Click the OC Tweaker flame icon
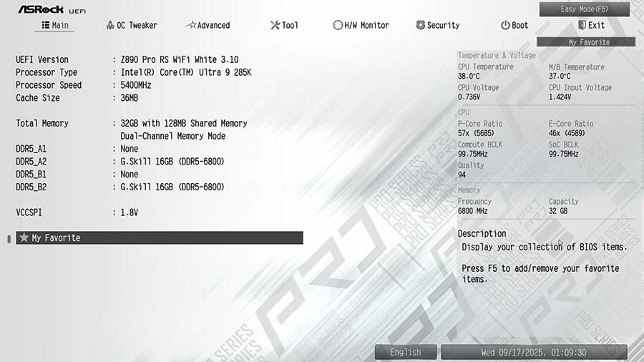The width and height of the screenshot is (644, 362). coord(109,25)
